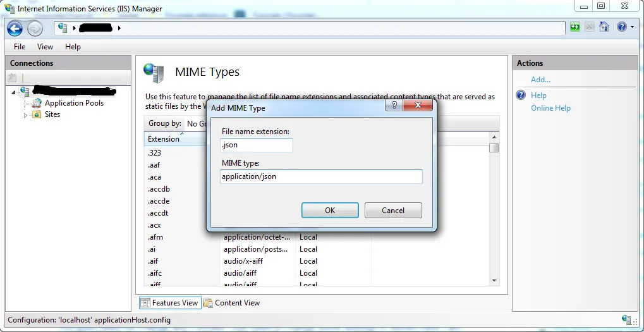Click the Actions panel header

(x=575, y=63)
